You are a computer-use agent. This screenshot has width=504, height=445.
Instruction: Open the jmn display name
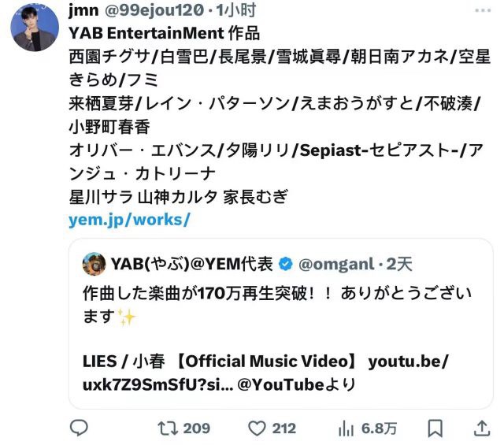click(83, 10)
